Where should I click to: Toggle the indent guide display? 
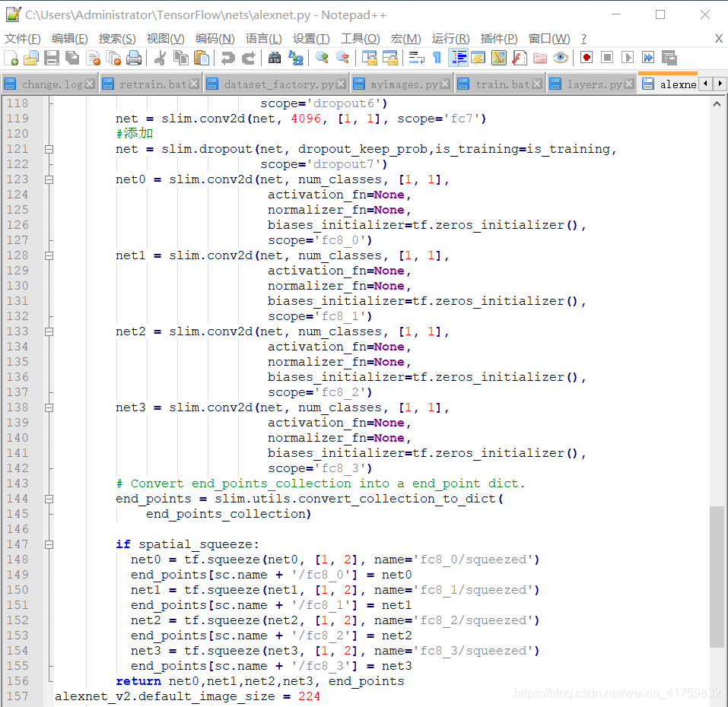457,57
